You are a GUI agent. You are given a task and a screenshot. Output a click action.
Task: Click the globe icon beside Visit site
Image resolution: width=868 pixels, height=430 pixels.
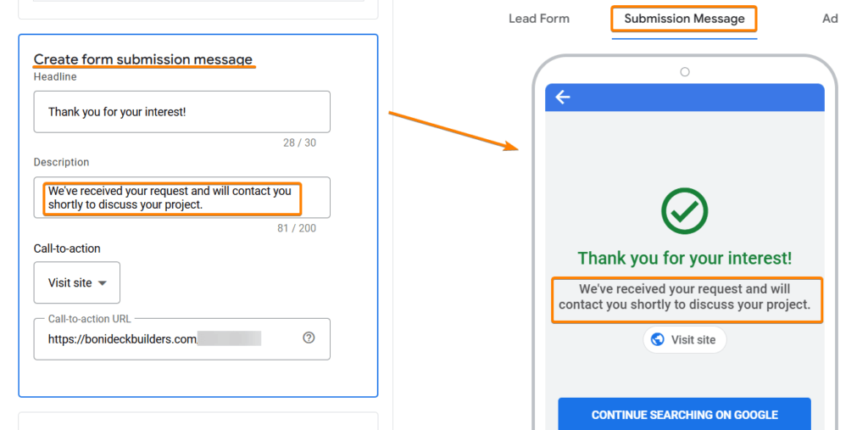(x=658, y=340)
